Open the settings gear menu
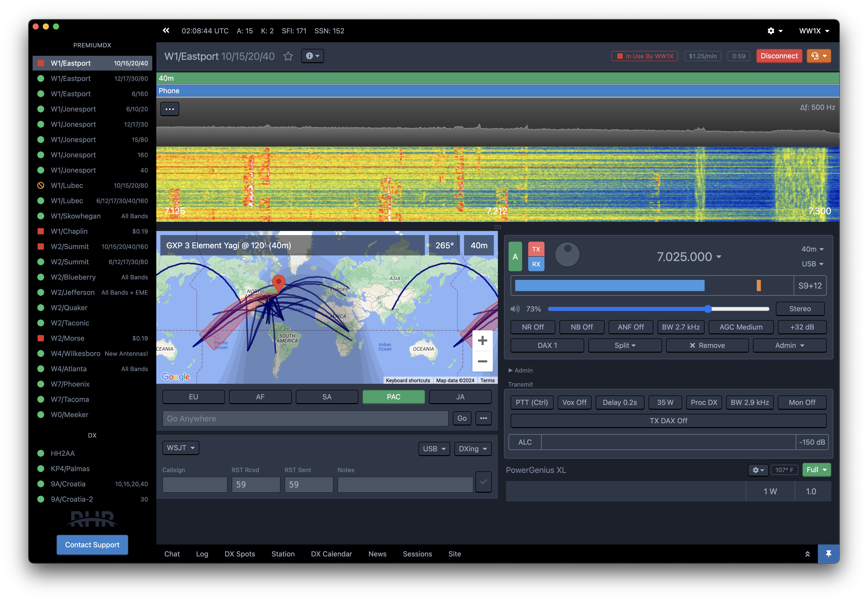The image size is (868, 601). tap(775, 31)
